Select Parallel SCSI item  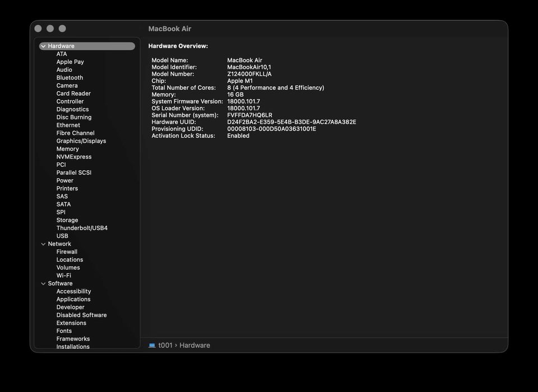click(x=74, y=172)
